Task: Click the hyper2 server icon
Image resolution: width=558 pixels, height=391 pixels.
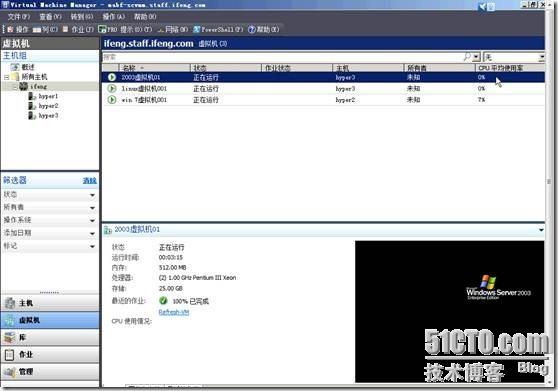Action: point(32,106)
